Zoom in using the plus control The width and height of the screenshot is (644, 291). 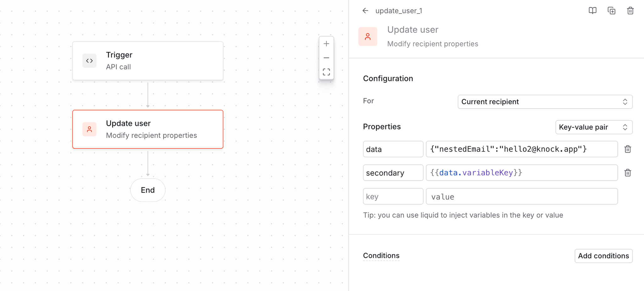(x=326, y=43)
